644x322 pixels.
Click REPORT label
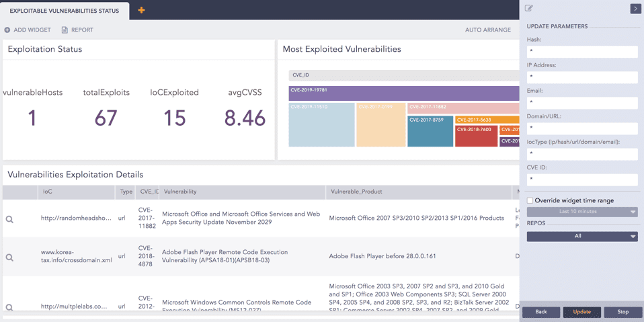[x=82, y=30]
